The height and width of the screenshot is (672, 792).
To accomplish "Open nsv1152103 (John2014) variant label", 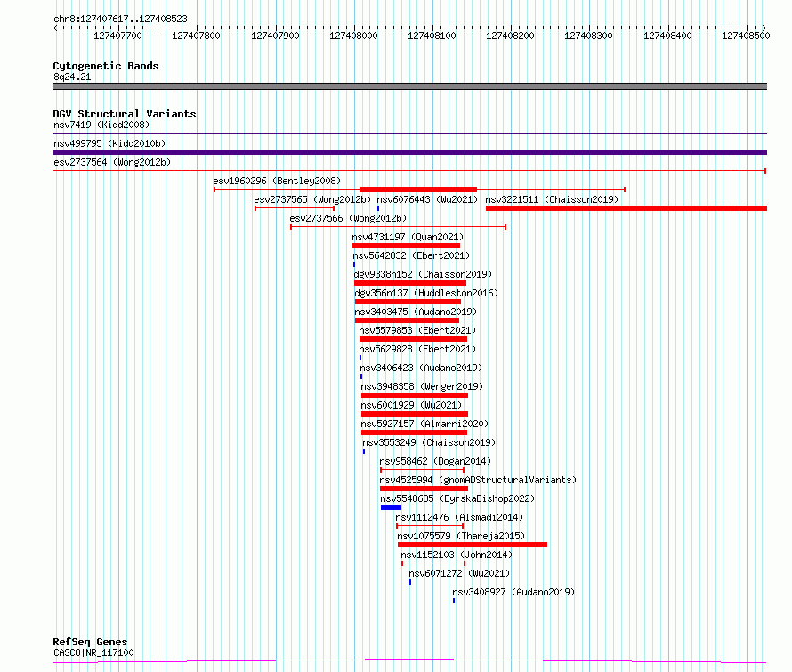I will click(457, 555).
